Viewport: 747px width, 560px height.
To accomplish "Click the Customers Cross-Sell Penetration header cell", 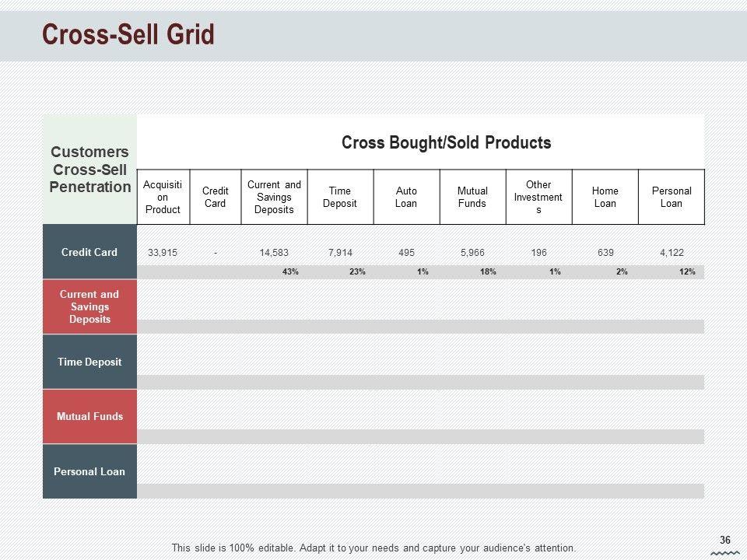I will point(90,170).
